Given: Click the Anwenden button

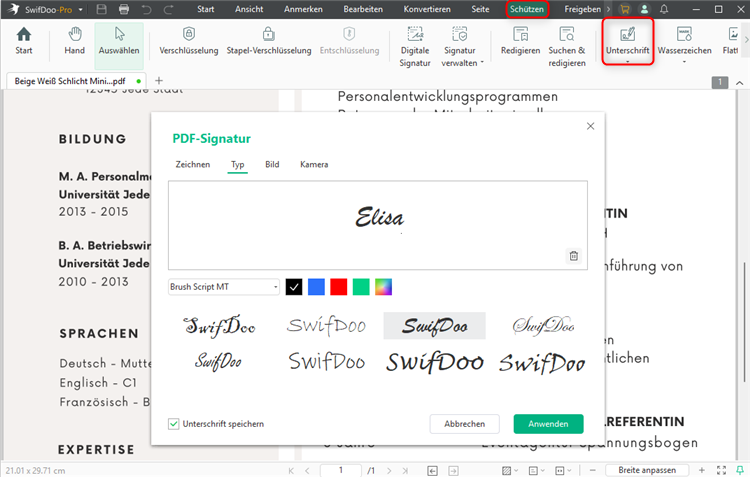Looking at the screenshot, I should (548, 424).
